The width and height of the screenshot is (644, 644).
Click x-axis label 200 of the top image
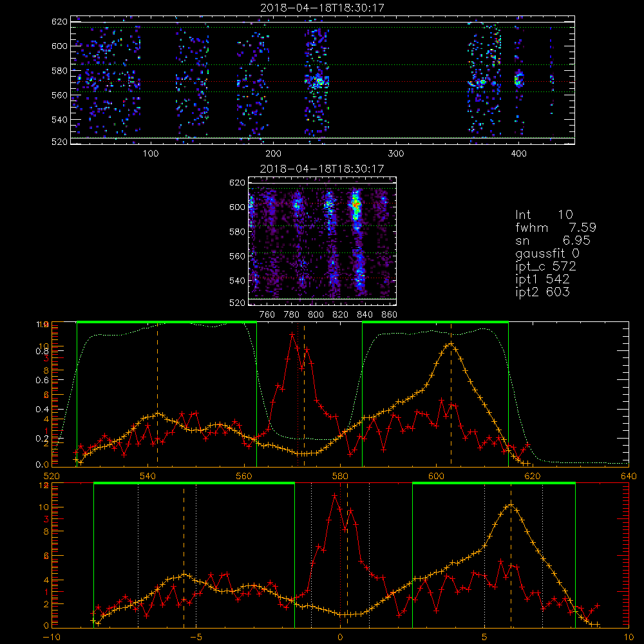[273, 154]
